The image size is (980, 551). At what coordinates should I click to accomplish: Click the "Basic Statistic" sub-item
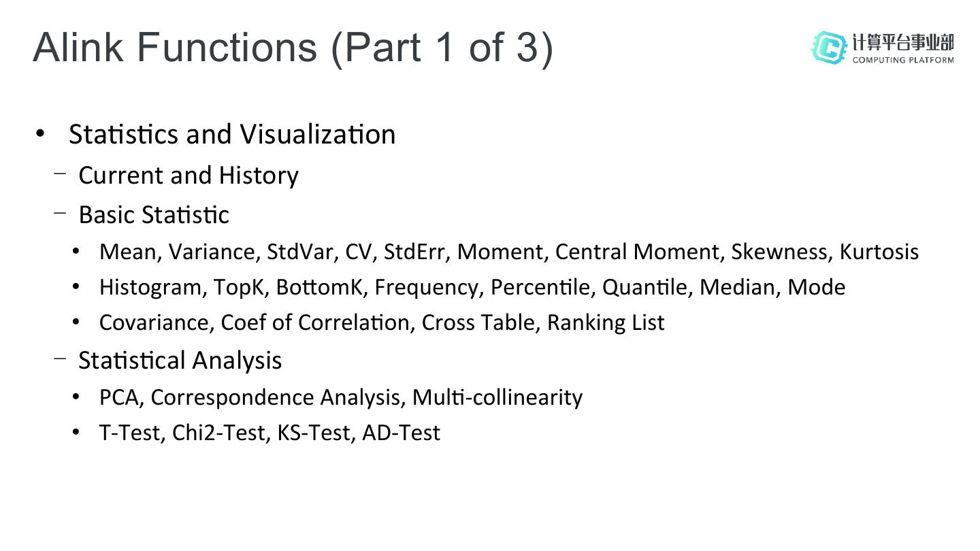click(x=154, y=215)
